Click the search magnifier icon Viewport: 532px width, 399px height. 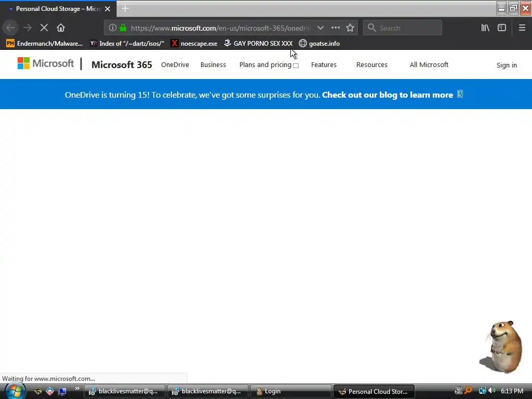372,28
